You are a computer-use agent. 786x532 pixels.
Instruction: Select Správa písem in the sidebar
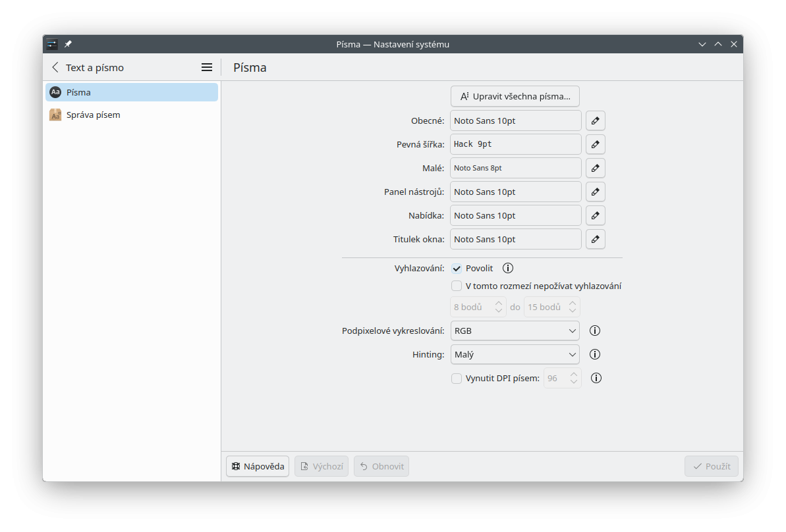tap(93, 115)
